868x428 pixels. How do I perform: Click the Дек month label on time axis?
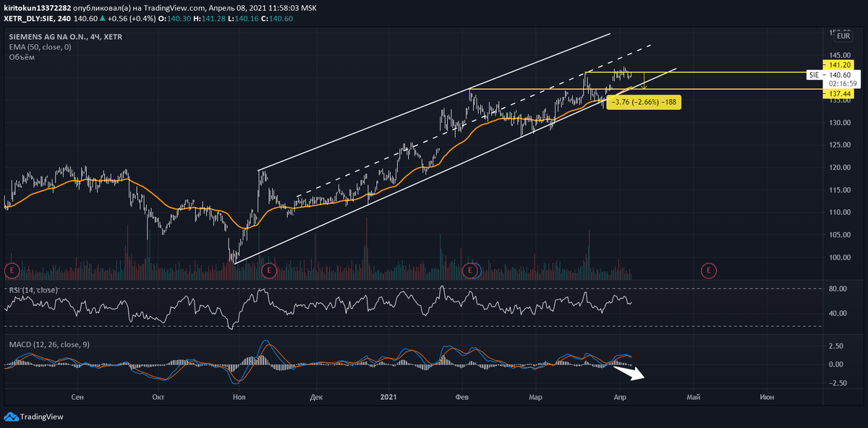(x=315, y=397)
